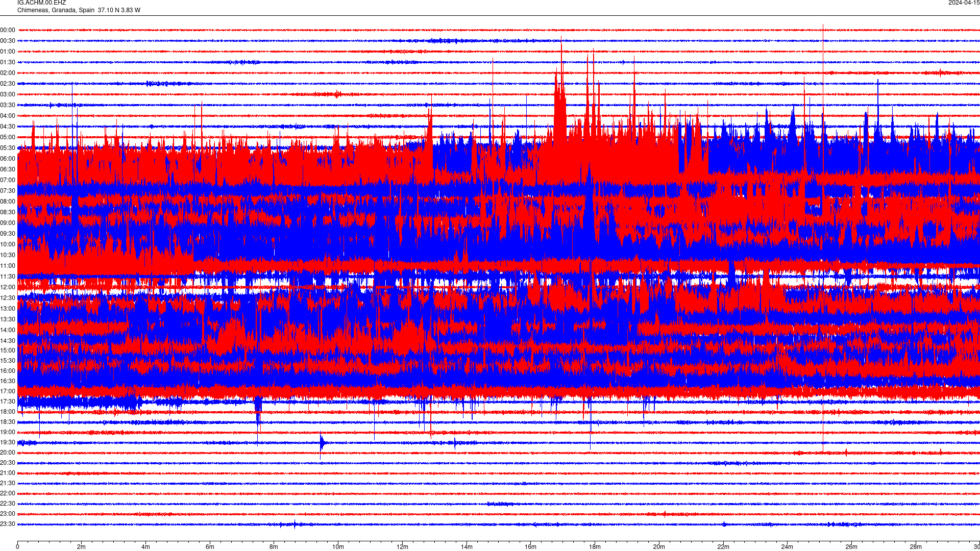
Task: Select the 14:00 time row label
Action: [x=8, y=330]
